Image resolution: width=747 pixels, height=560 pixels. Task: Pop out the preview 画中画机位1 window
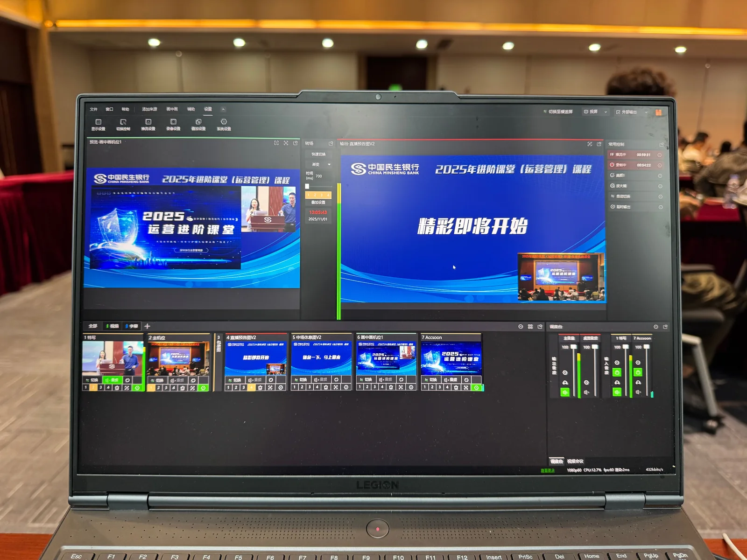296,143
